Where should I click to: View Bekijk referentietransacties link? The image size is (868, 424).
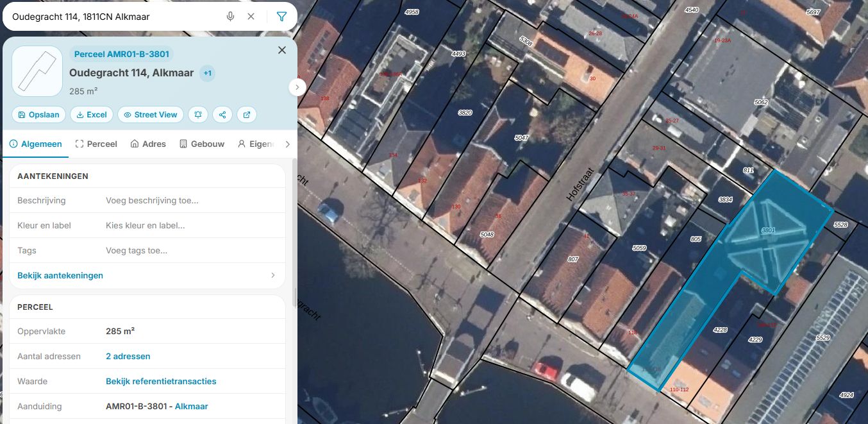pyautogui.click(x=161, y=382)
